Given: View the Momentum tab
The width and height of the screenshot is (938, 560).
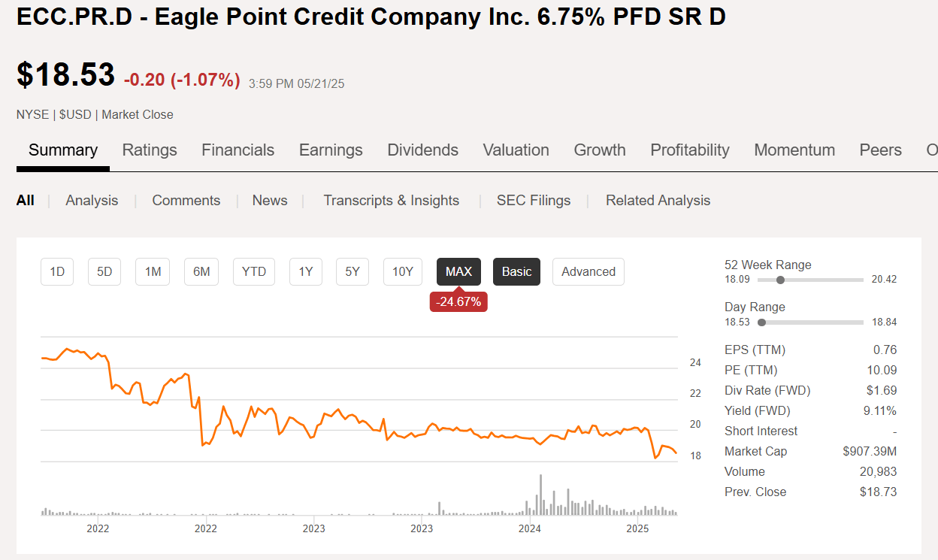Looking at the screenshot, I should [x=794, y=150].
